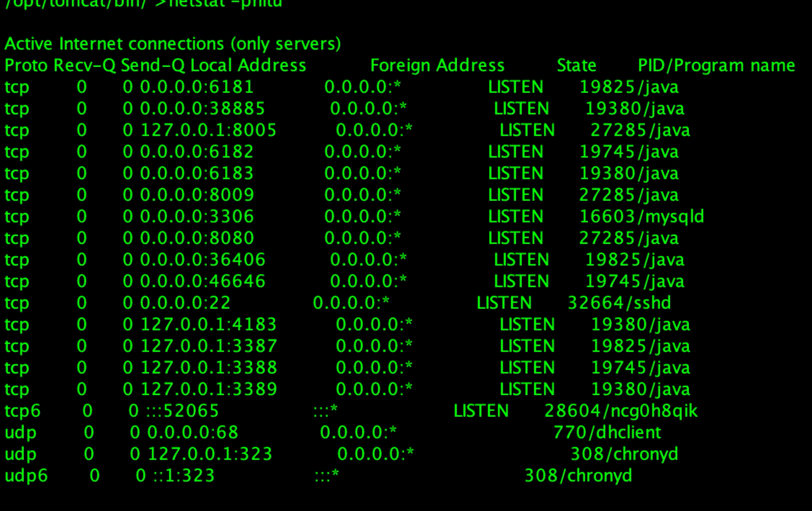Click the 770/dhclient process entry

[607, 433]
